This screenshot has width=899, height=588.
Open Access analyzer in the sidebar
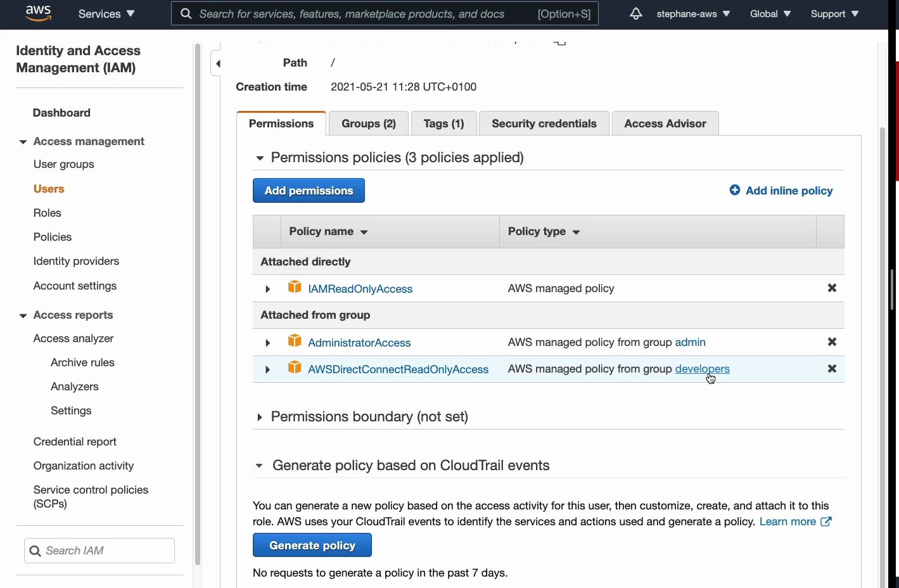tap(73, 338)
